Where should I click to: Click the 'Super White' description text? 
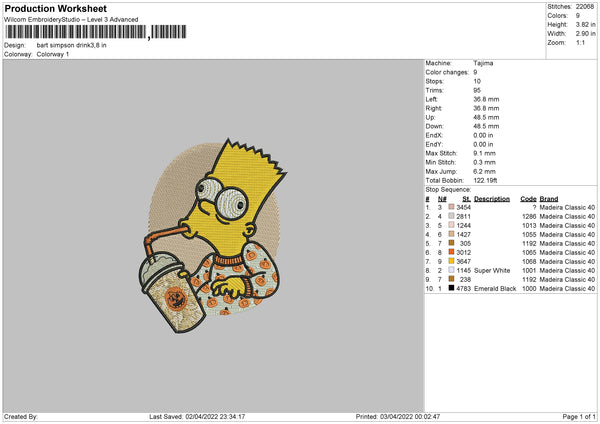492,271
